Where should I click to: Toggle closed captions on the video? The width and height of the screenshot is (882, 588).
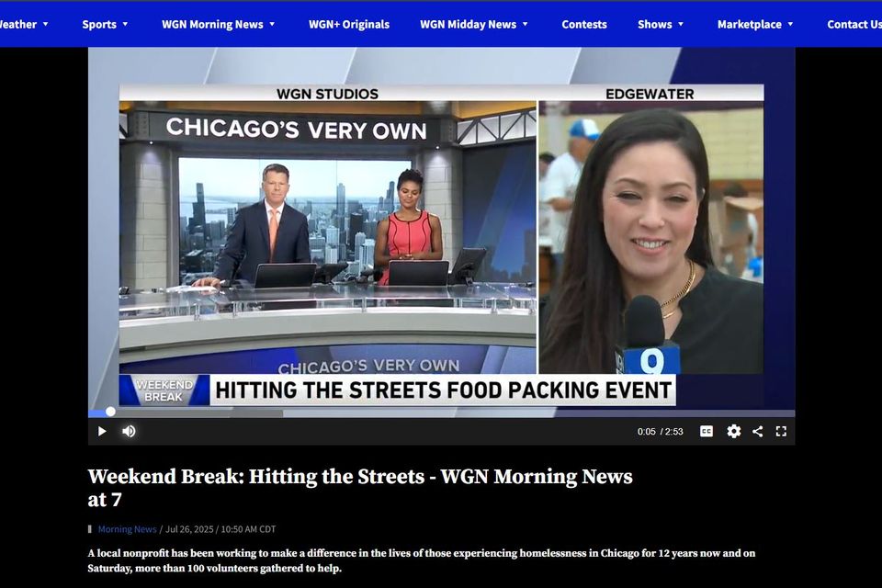tap(706, 431)
